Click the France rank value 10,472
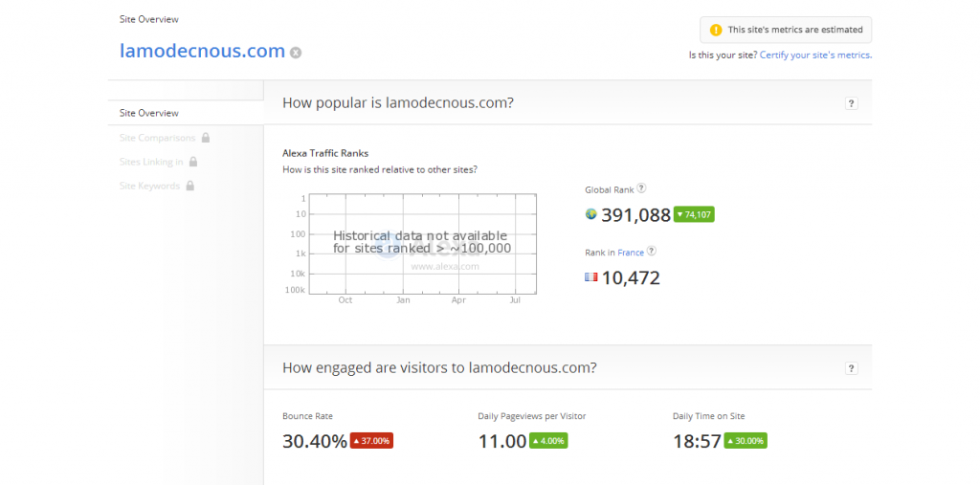The image size is (980, 485). (631, 277)
